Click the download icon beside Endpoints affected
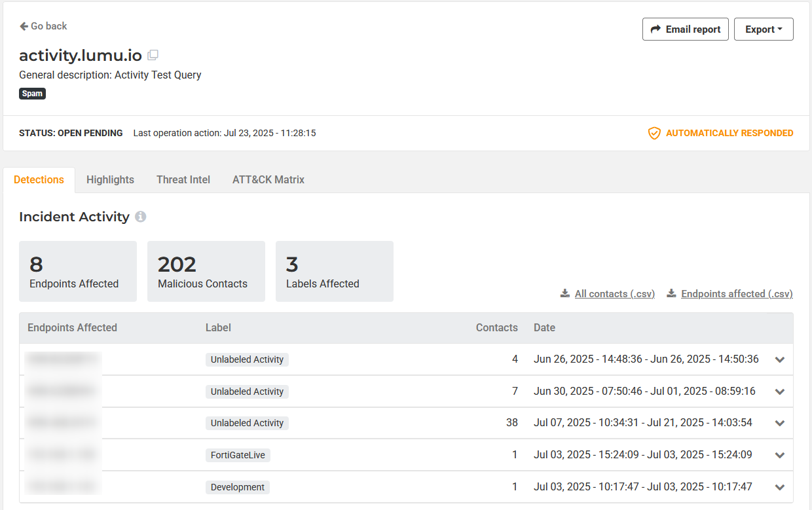Screen dimensions: 812x510 point(671,294)
